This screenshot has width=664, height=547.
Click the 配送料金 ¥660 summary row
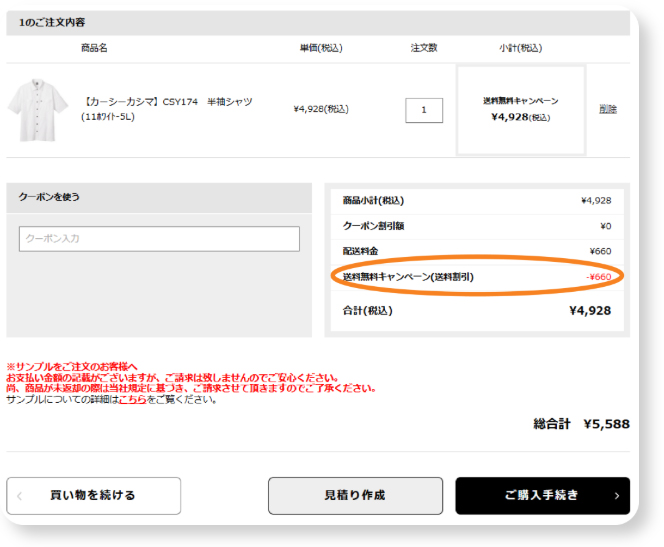(x=477, y=251)
